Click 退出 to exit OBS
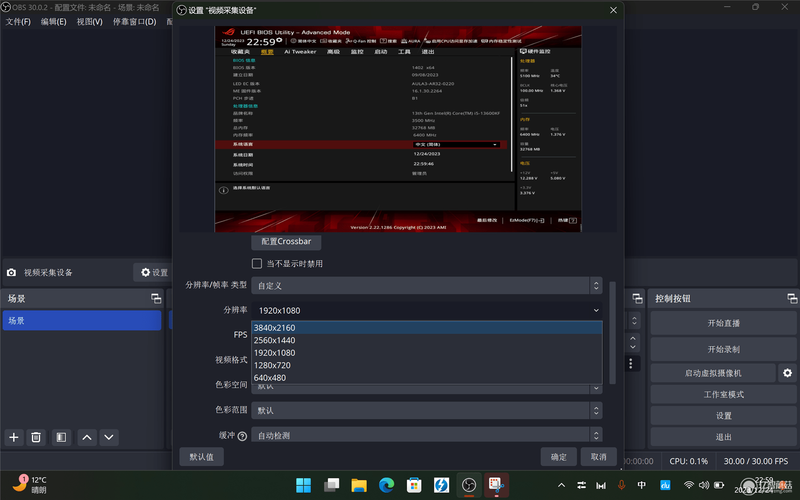Viewport: 800px width, 500px height. pos(723,437)
